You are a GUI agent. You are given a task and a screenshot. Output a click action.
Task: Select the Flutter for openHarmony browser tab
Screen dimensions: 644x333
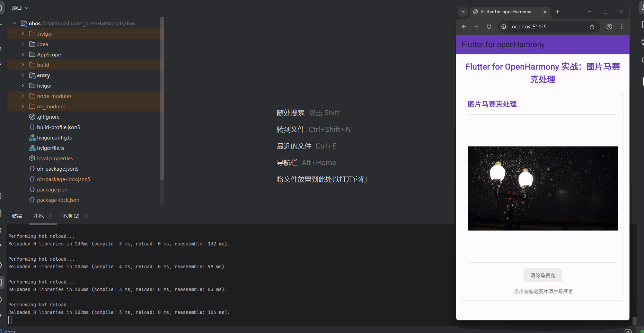pos(505,11)
